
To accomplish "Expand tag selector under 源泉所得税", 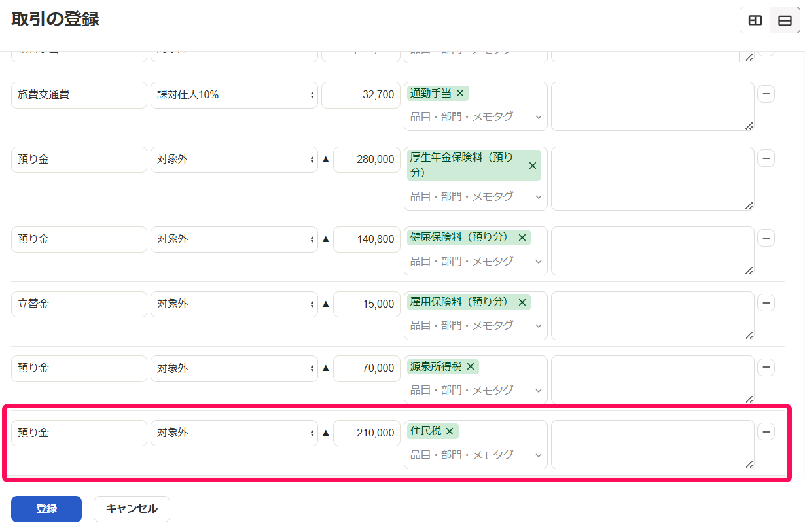I will click(539, 391).
